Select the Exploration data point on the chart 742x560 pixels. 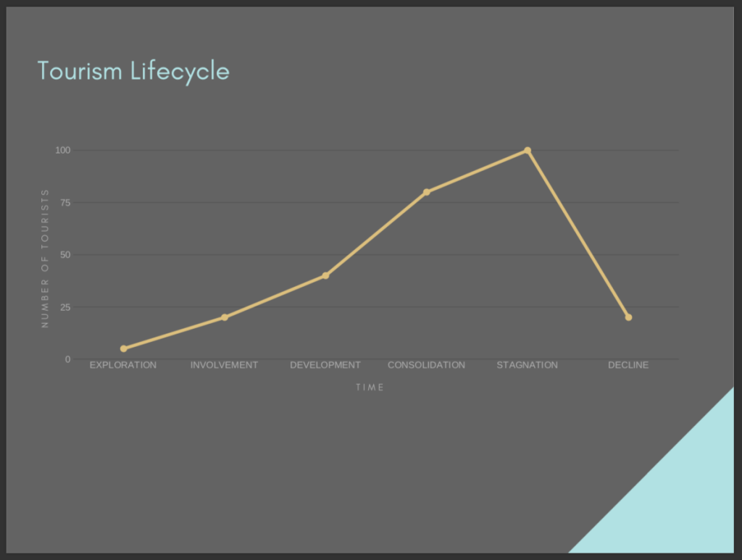pos(123,348)
